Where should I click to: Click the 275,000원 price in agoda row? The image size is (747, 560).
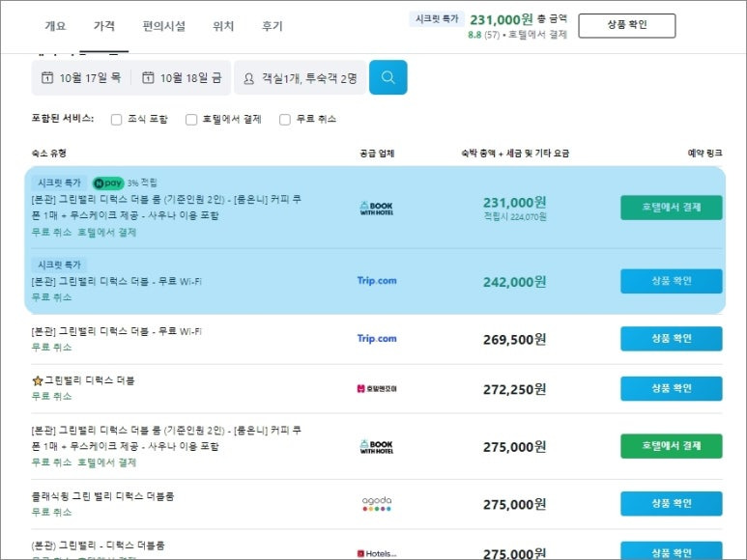pyautogui.click(x=514, y=504)
